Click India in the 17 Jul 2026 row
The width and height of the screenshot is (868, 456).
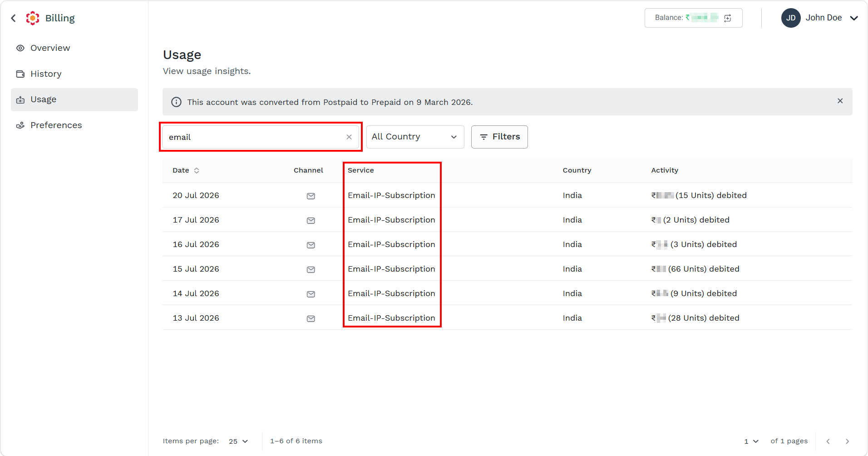572,220
